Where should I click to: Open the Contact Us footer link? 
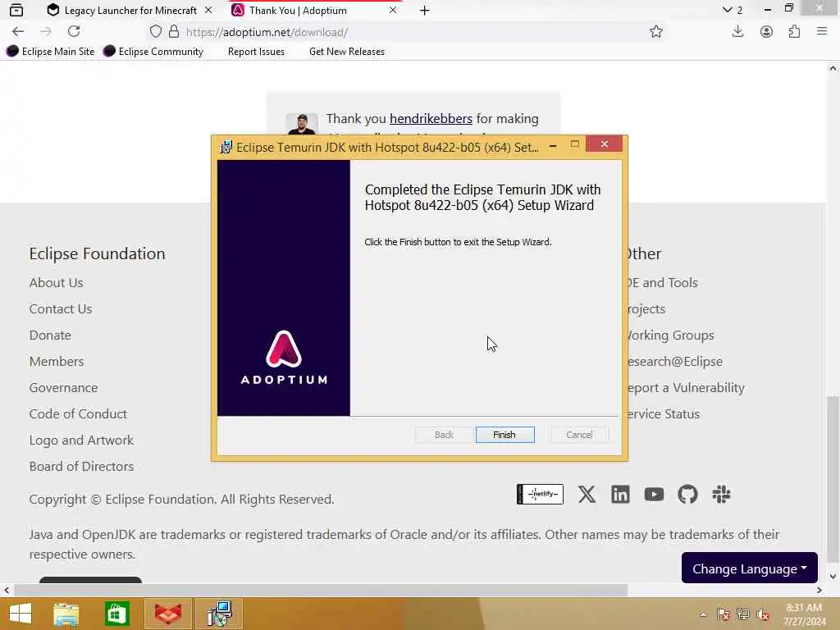coord(61,308)
